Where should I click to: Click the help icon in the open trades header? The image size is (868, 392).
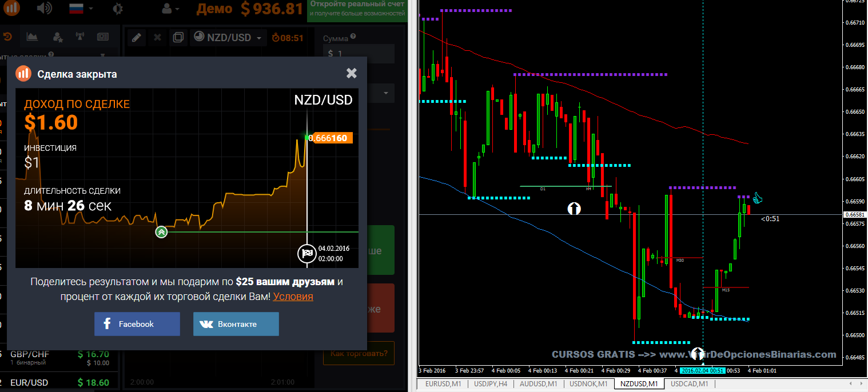(51, 55)
